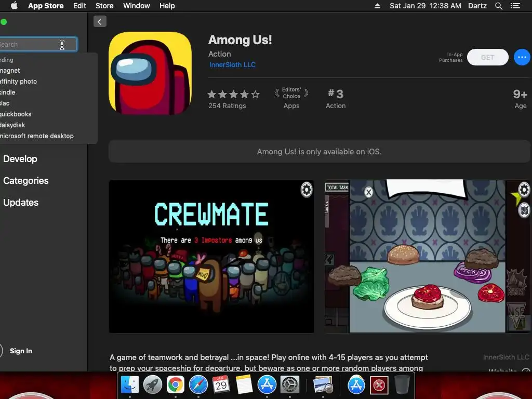Click the green window zoom button
The height and width of the screenshot is (399, 532).
(x=4, y=22)
